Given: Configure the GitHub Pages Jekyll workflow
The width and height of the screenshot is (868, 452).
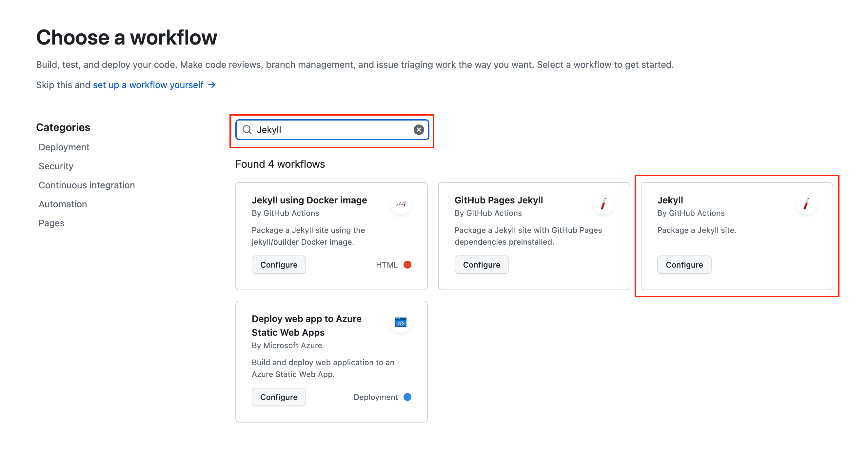Looking at the screenshot, I should click(x=482, y=265).
